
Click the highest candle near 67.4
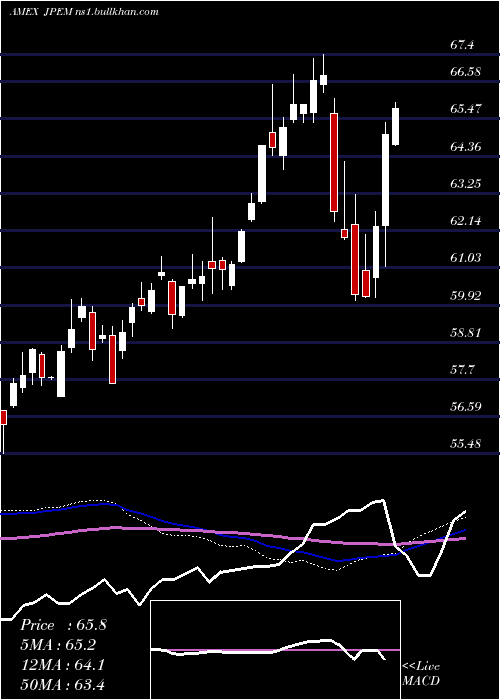324,79
